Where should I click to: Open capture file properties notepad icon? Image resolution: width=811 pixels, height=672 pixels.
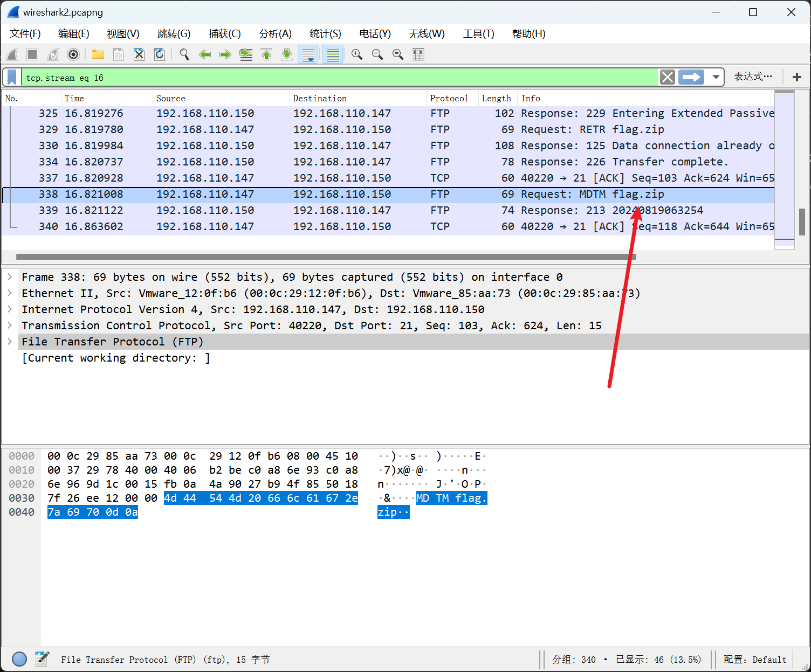pyautogui.click(x=42, y=659)
